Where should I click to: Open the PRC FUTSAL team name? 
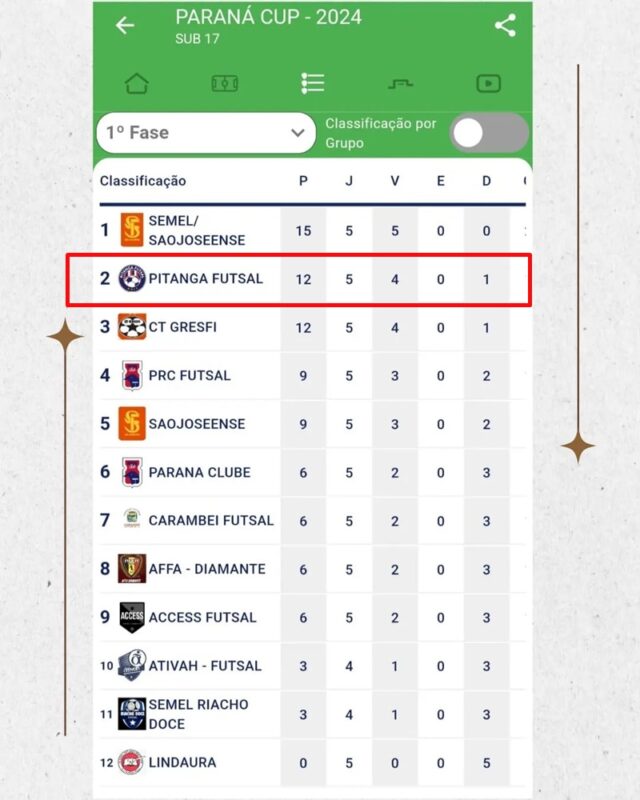[x=189, y=376]
